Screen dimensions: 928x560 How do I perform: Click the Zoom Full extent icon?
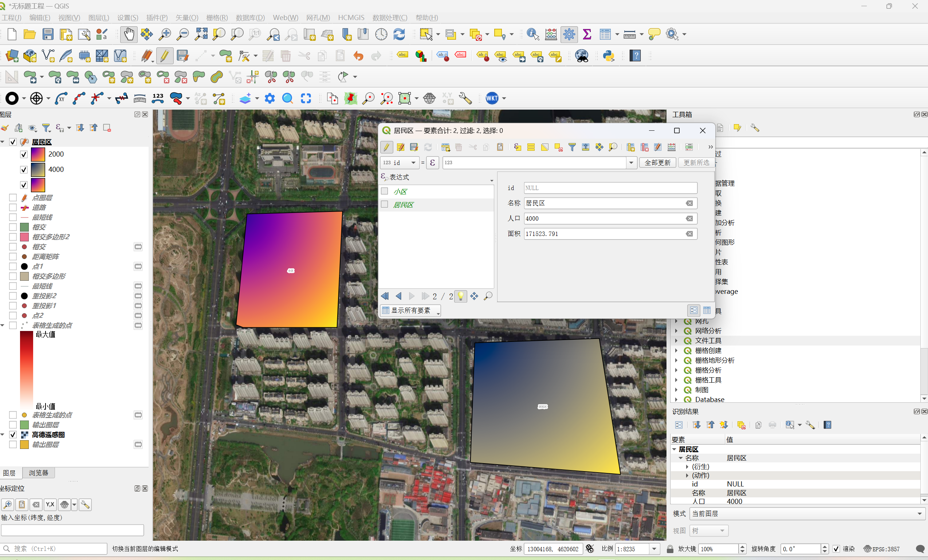tap(201, 34)
